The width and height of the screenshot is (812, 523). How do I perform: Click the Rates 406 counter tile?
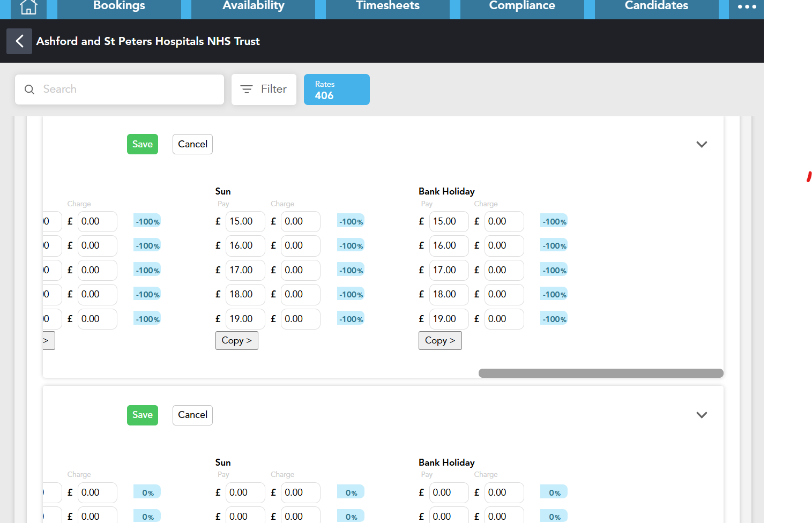[x=337, y=89]
